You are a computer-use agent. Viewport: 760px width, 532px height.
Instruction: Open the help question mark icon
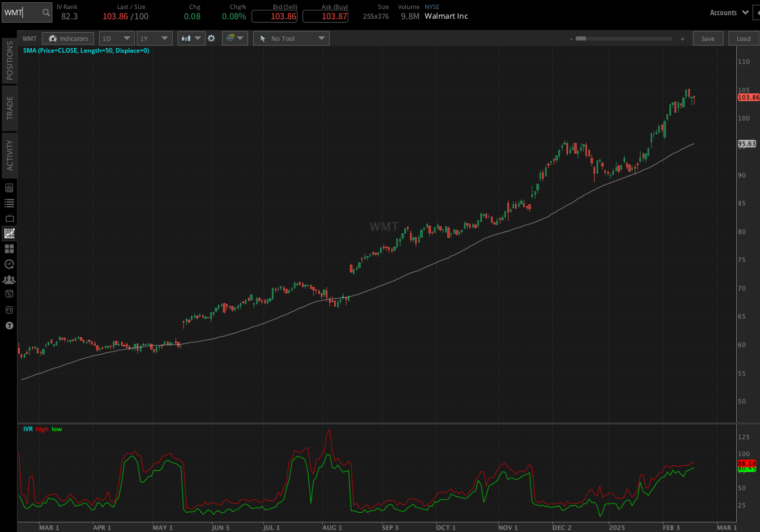click(9, 325)
